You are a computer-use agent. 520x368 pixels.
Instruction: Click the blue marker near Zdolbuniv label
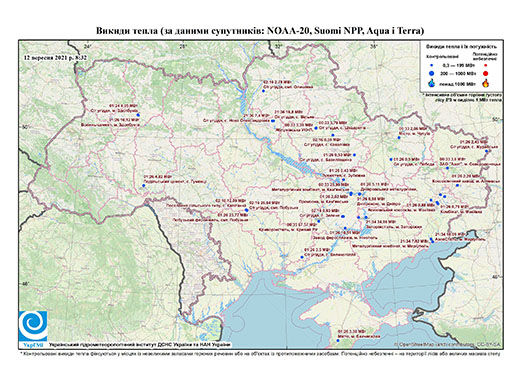coord(138,115)
